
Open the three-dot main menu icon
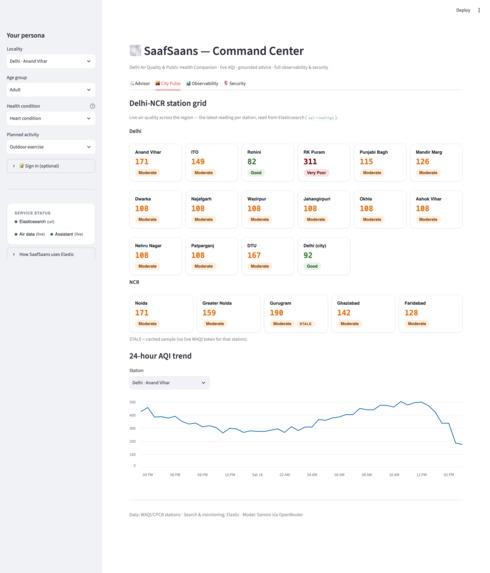479,10
